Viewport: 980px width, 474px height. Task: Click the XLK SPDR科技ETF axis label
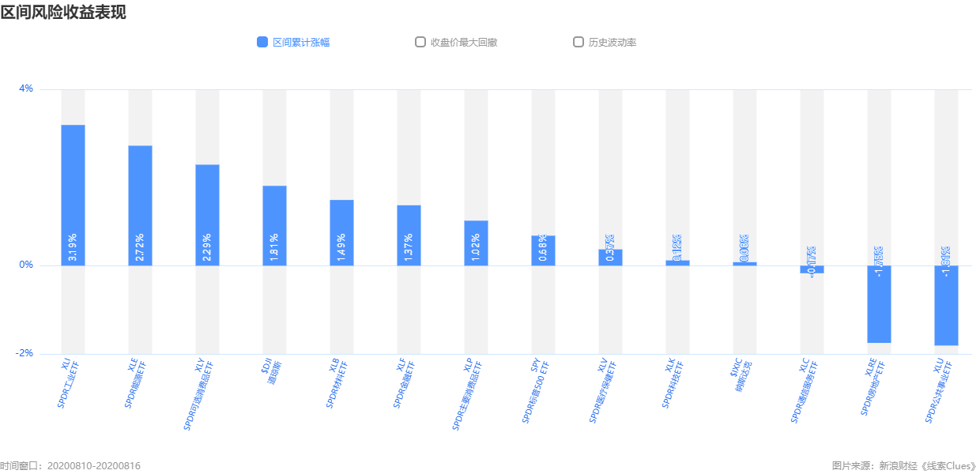[673, 383]
